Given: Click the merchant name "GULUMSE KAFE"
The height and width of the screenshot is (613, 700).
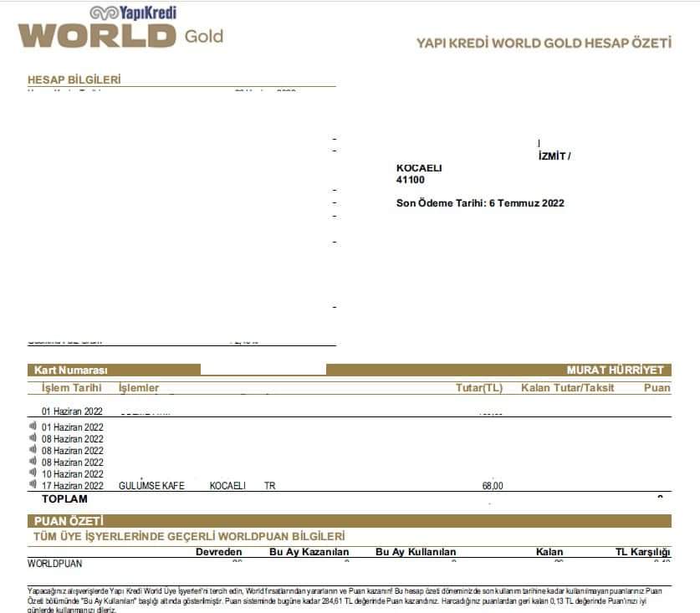Looking at the screenshot, I should pyautogui.click(x=151, y=485).
